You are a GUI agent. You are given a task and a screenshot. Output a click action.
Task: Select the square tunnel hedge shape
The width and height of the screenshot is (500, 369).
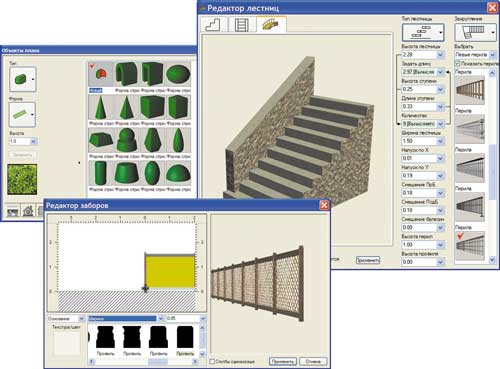click(153, 74)
